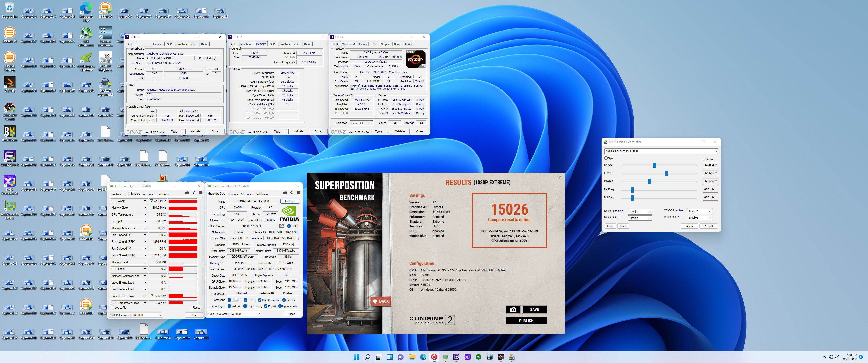Image resolution: width=868 pixels, height=363 pixels.
Task: Open the GPU dropdown in RTX Classified Controller
Action: [661, 151]
